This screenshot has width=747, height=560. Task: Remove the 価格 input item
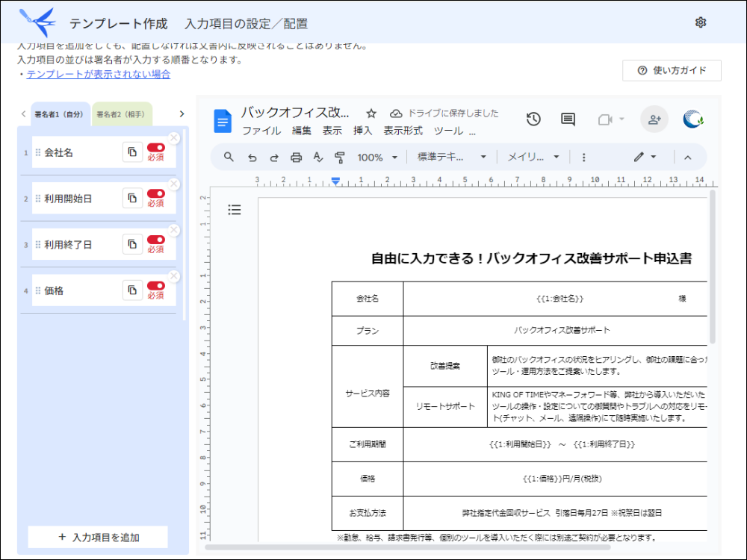click(x=174, y=276)
